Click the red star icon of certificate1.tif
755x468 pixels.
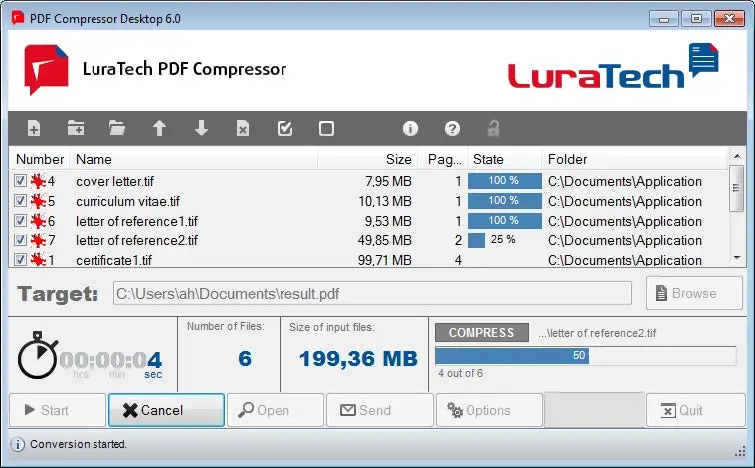[38, 260]
